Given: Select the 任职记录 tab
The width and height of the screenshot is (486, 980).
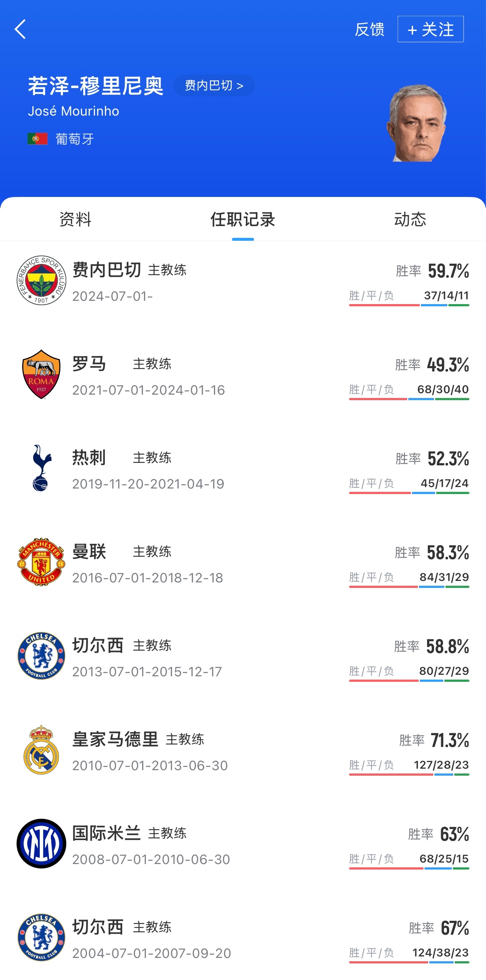Looking at the screenshot, I should (x=243, y=219).
